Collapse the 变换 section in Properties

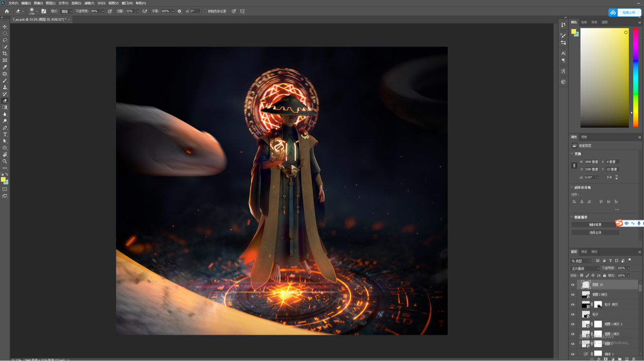[x=572, y=154]
